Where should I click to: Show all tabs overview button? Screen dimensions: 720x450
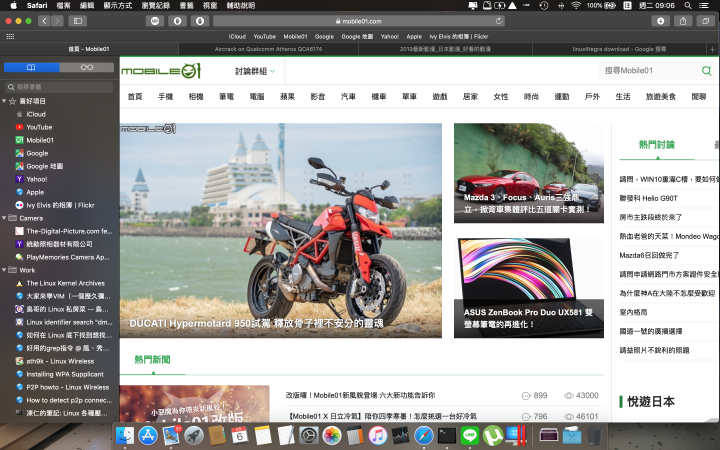point(705,21)
